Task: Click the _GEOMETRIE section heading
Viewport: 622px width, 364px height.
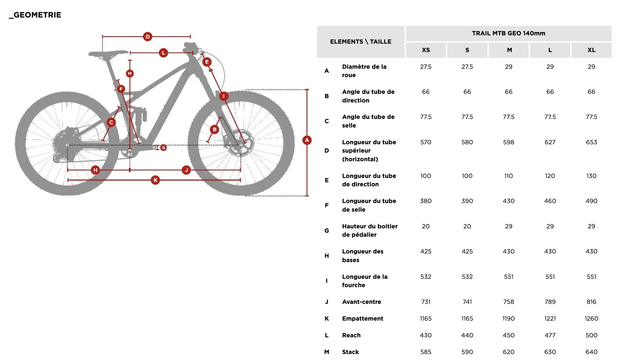Action: pyautogui.click(x=35, y=15)
